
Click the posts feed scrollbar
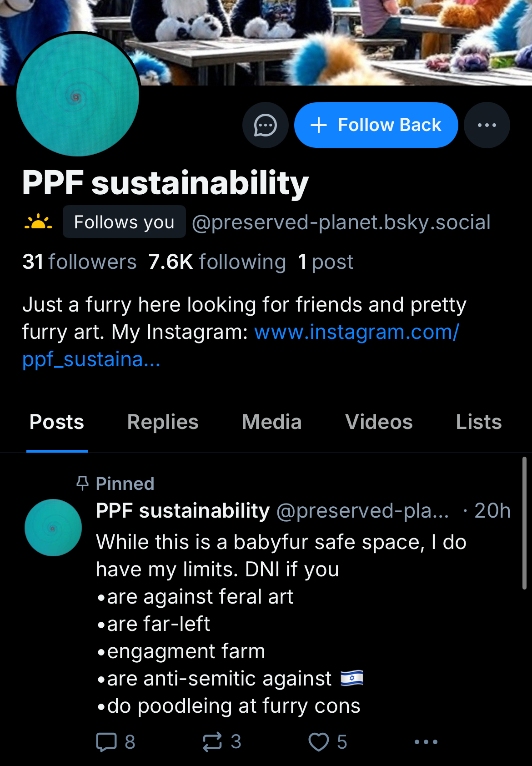click(524, 523)
